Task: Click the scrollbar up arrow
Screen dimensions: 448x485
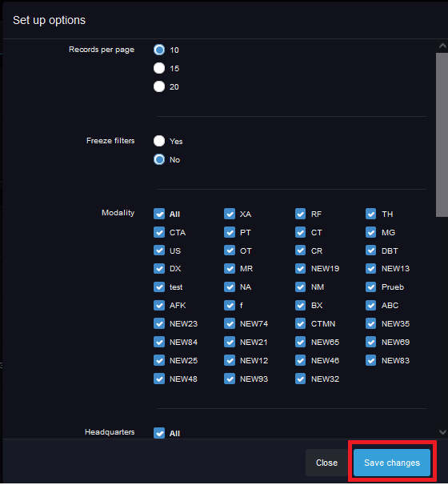Action: click(442, 46)
